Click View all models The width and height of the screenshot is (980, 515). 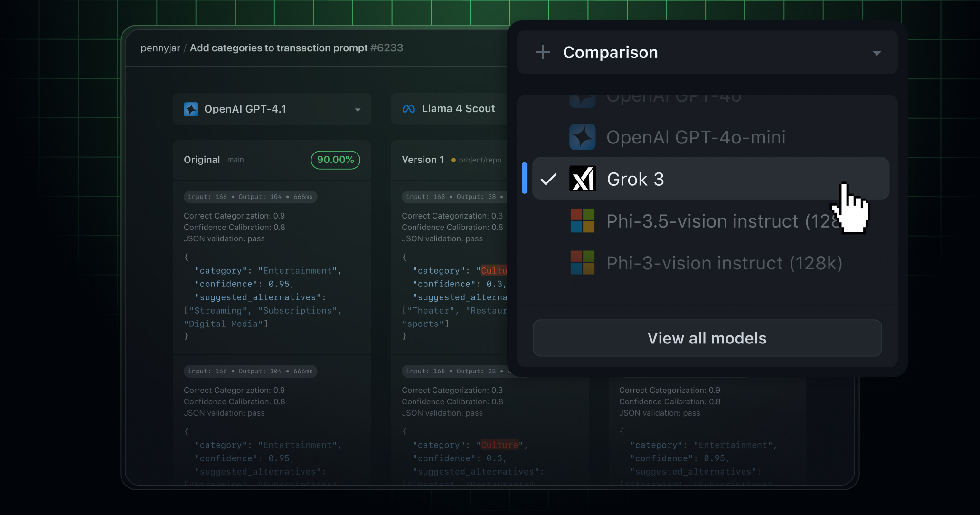click(707, 338)
